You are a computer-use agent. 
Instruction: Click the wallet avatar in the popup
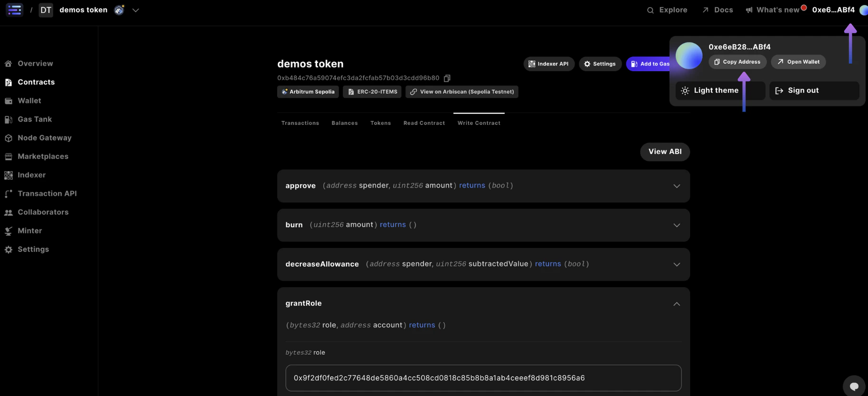click(689, 56)
